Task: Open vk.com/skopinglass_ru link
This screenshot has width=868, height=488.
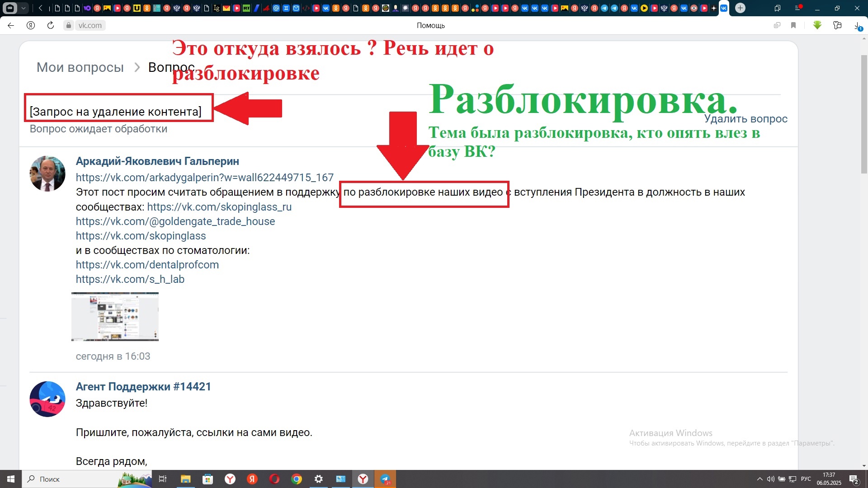Action: (x=219, y=207)
